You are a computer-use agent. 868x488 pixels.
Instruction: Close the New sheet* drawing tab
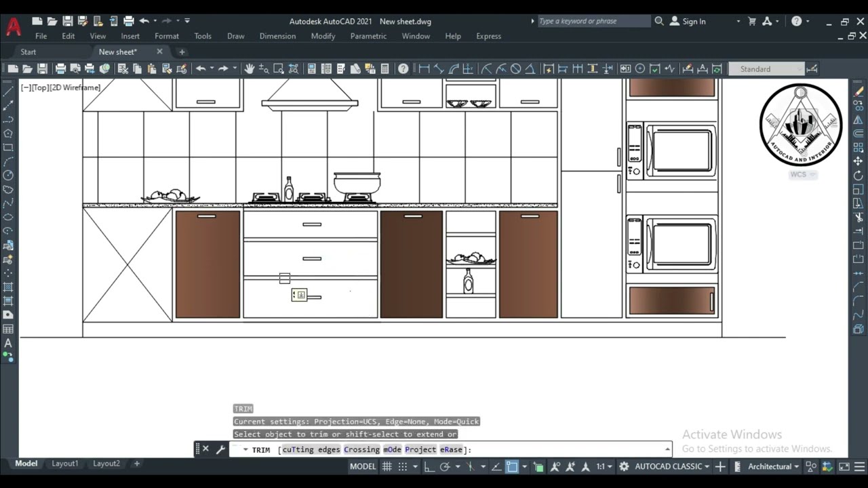coord(159,52)
